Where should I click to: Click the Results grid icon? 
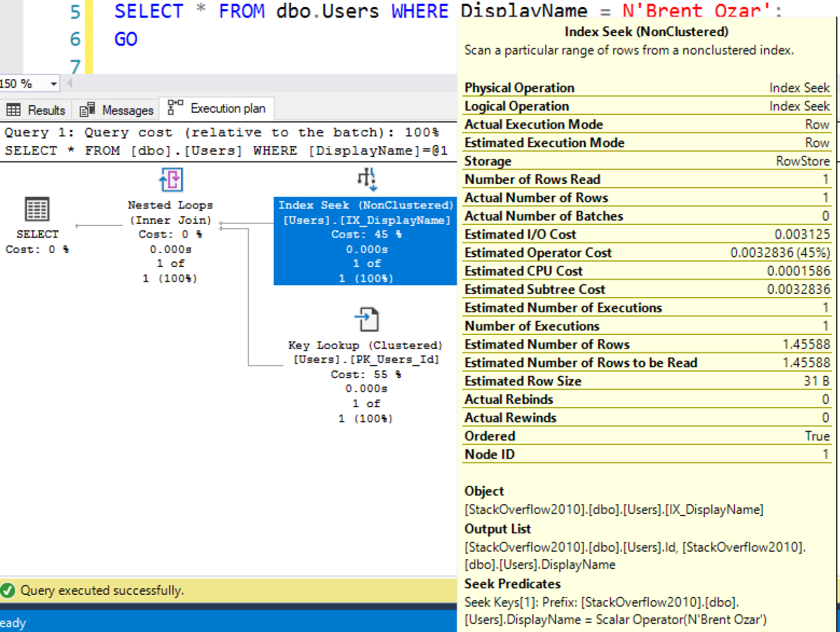click(x=13, y=109)
